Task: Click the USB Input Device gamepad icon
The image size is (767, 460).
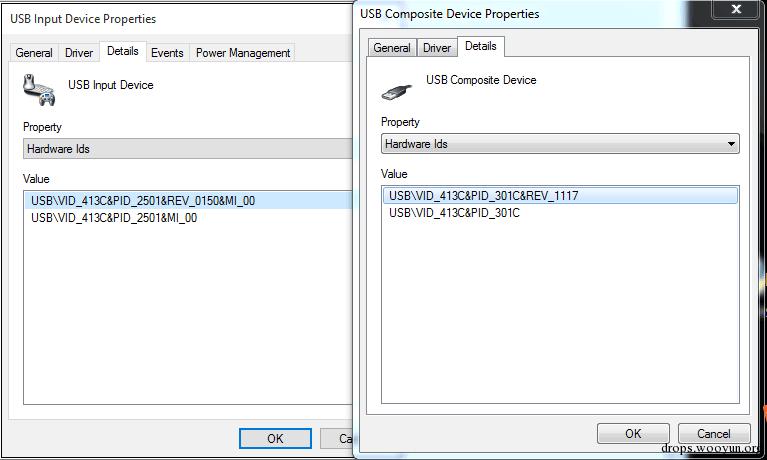Action: click(x=38, y=89)
